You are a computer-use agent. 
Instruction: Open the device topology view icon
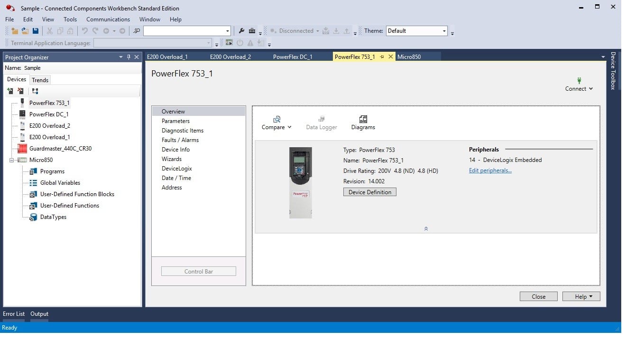coord(34,91)
